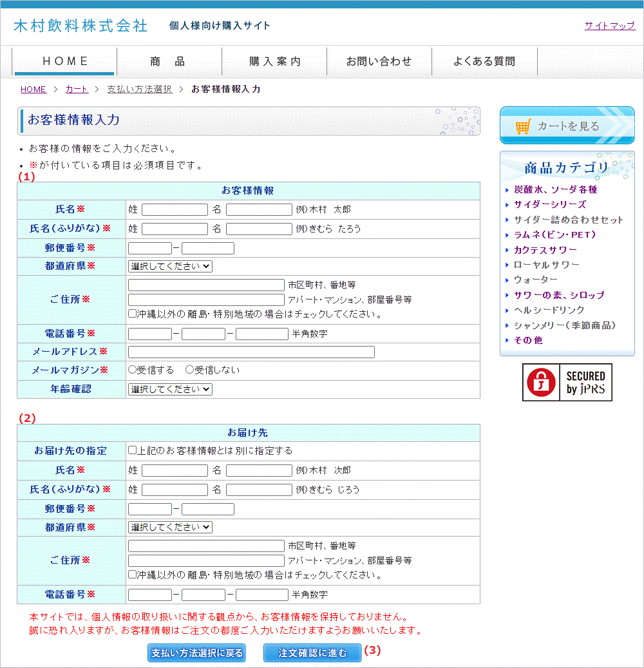Image resolution: width=644 pixels, height=668 pixels.
Task: Click the shopping cart icon button
Action: [x=567, y=126]
